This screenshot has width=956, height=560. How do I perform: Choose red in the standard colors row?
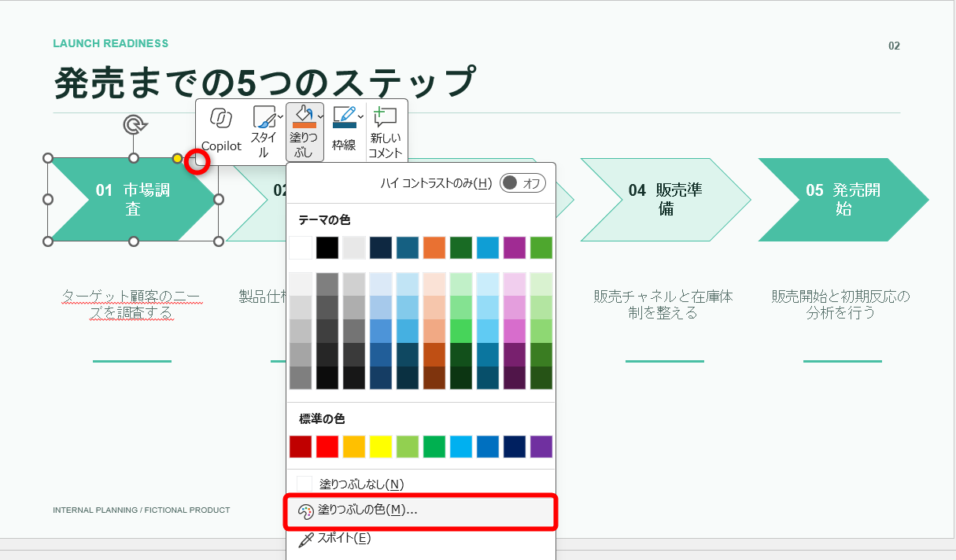coord(327,447)
